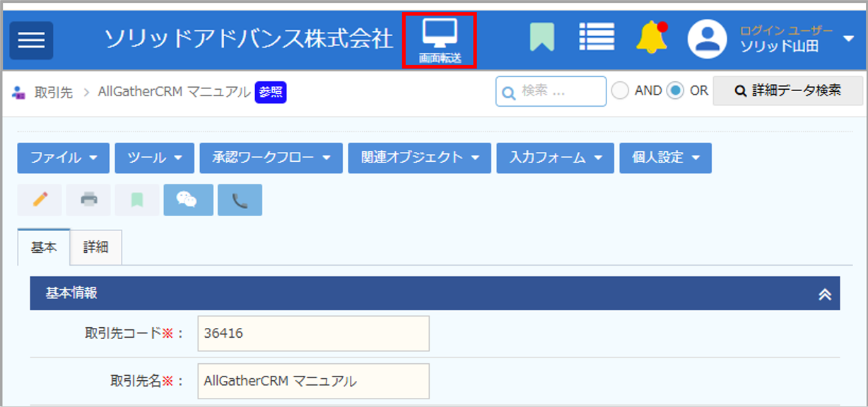Click the breadcrumb people icon

coord(19,93)
